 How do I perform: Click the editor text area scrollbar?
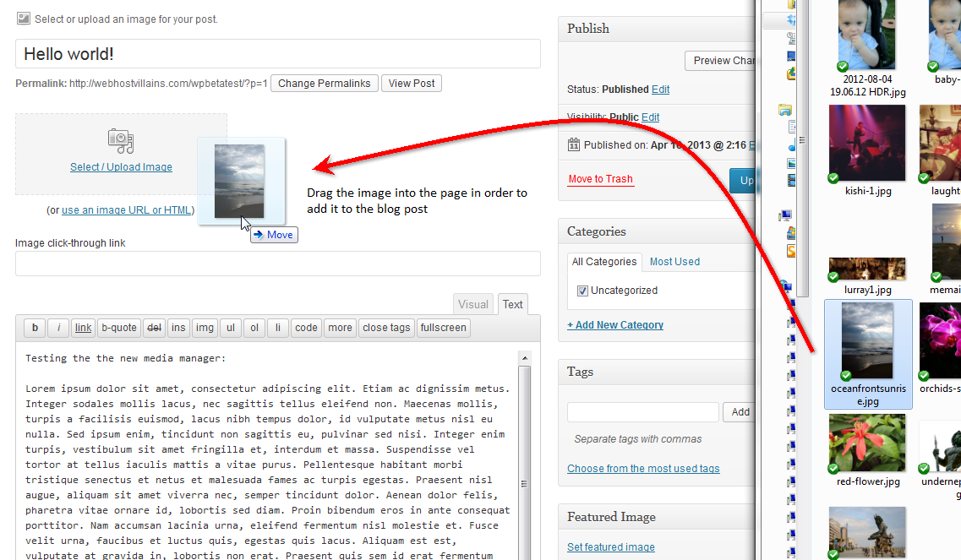pos(524,456)
